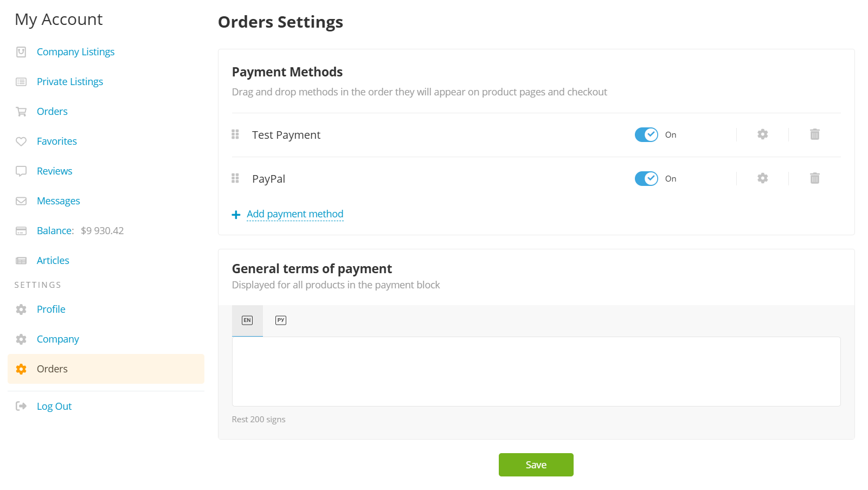
Task: Click the Favorites heart icon
Action: tap(21, 141)
